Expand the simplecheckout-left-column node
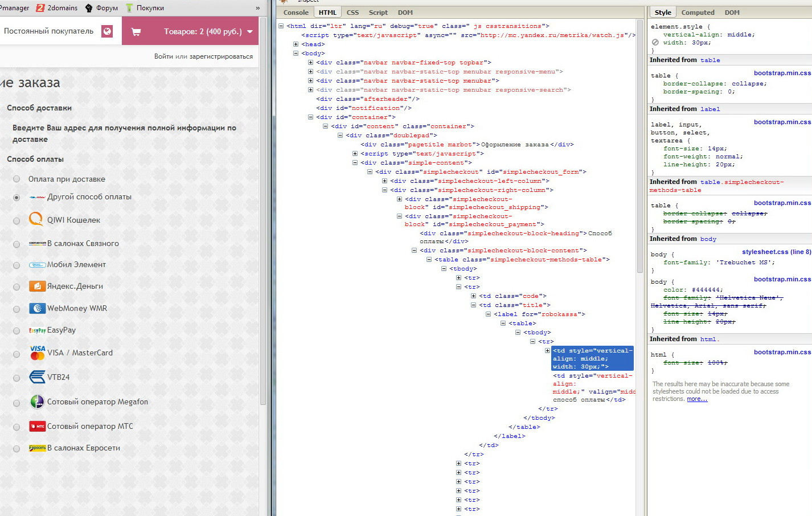 pyautogui.click(x=384, y=181)
